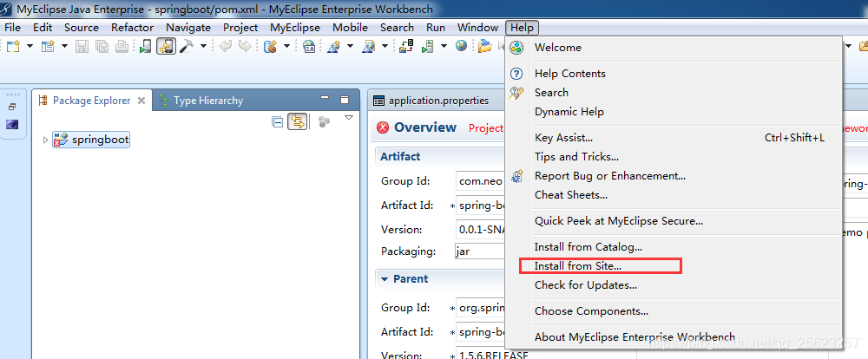Toggle Link with Editor button
The height and width of the screenshot is (359, 868).
click(x=297, y=121)
